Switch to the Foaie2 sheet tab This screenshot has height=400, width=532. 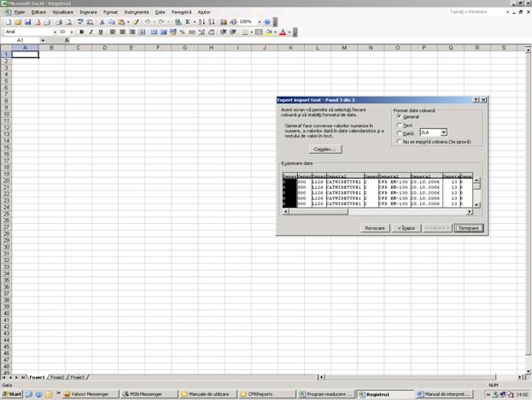tap(57, 377)
